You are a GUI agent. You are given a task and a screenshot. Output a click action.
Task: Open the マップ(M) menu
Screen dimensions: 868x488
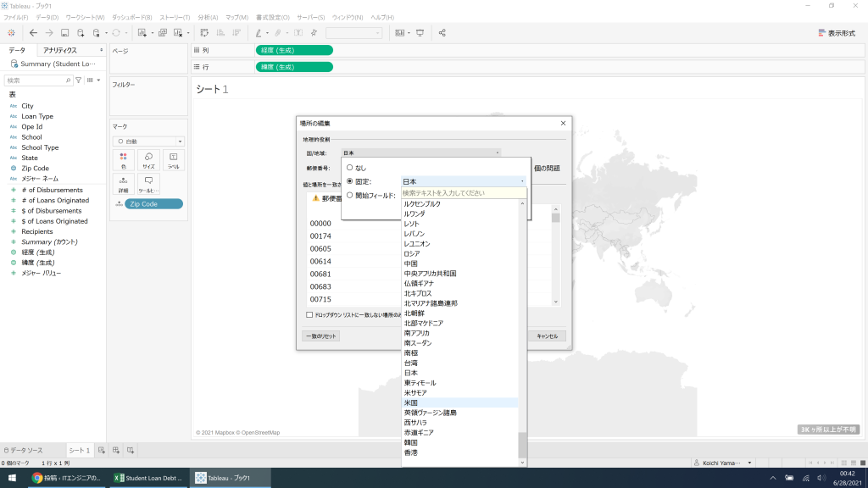click(237, 18)
